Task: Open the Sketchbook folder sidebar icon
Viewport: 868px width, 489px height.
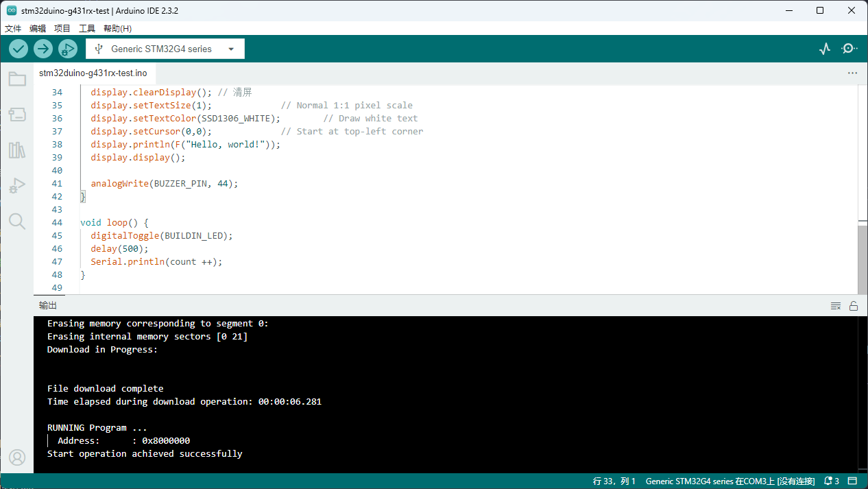Action: coord(17,79)
